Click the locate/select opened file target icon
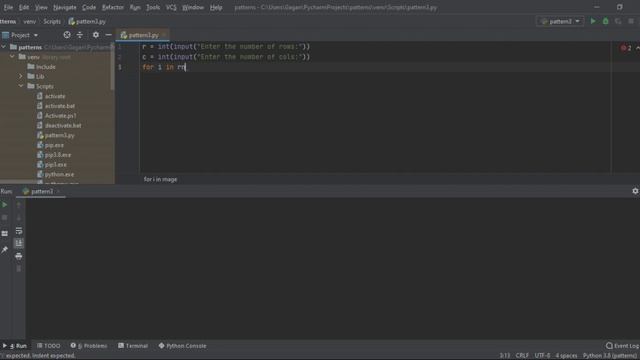The width and height of the screenshot is (640, 360). [67, 35]
